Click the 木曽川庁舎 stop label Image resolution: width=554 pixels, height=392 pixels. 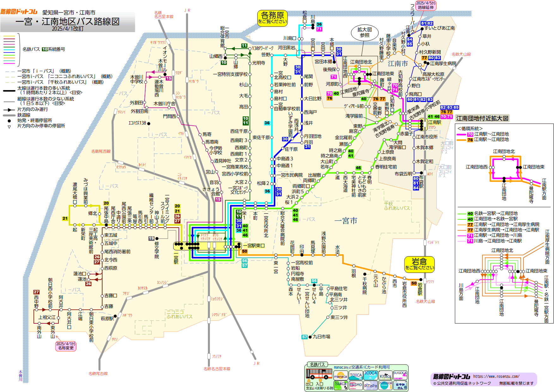pyautogui.click(x=164, y=103)
